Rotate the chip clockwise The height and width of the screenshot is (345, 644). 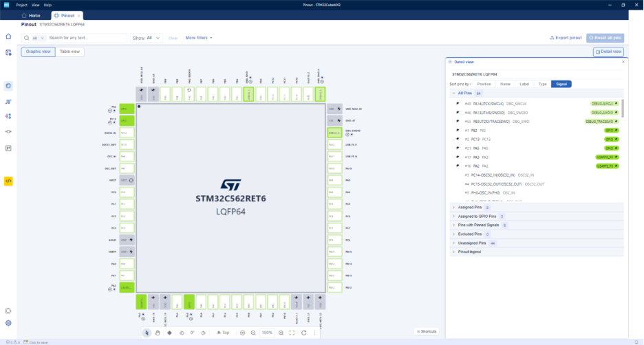tap(203, 333)
